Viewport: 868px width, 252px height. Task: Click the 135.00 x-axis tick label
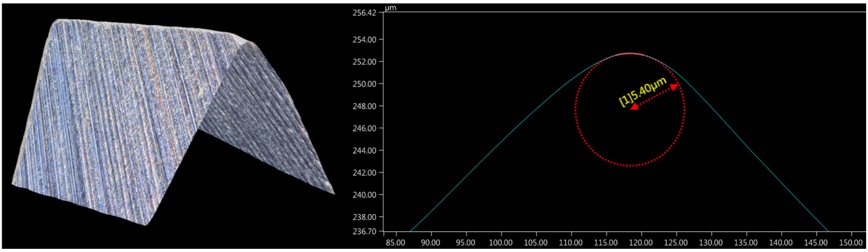(746, 242)
